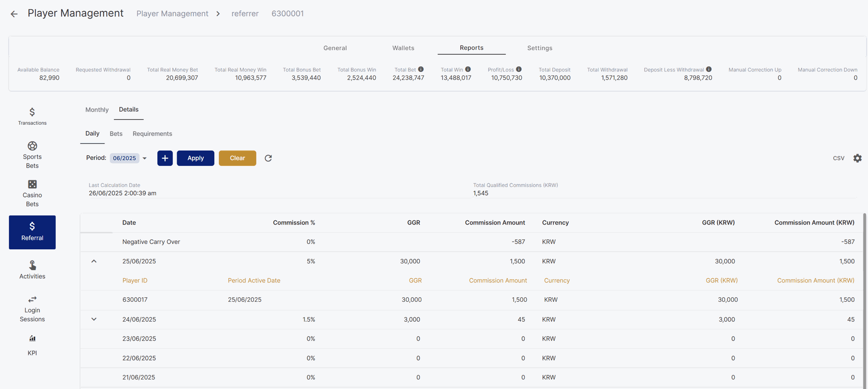Click the 21/06/2025 date cell

point(139,377)
